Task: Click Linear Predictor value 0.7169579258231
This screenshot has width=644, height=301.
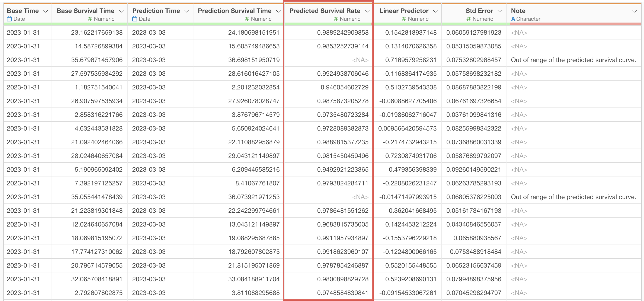Action: 411,60
